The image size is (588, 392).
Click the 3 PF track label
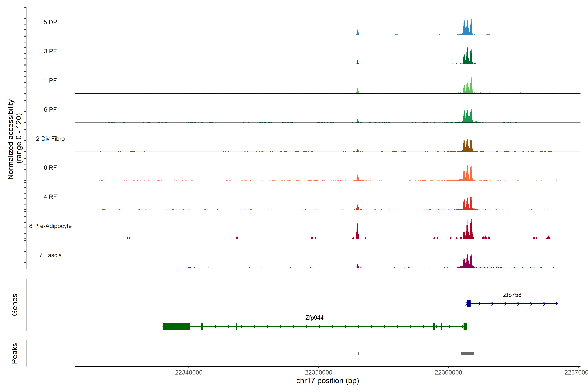tap(50, 51)
